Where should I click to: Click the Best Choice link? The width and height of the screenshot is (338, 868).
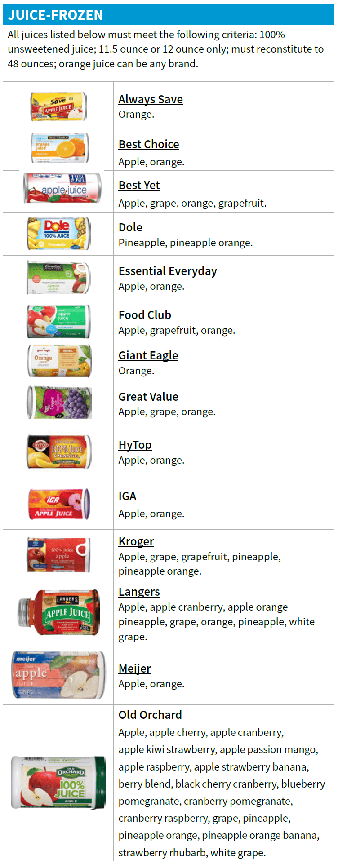[x=149, y=144]
